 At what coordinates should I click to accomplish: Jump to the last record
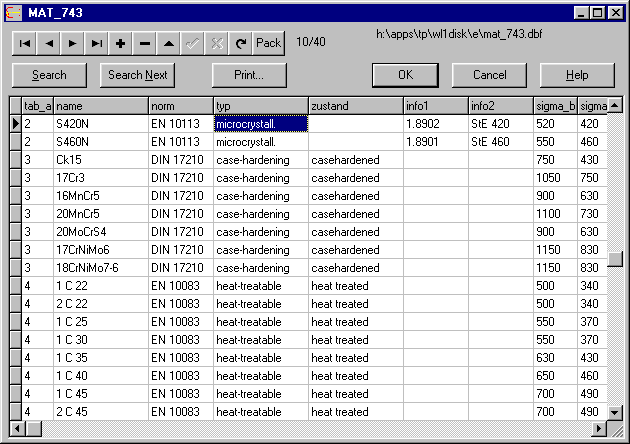coord(96,43)
